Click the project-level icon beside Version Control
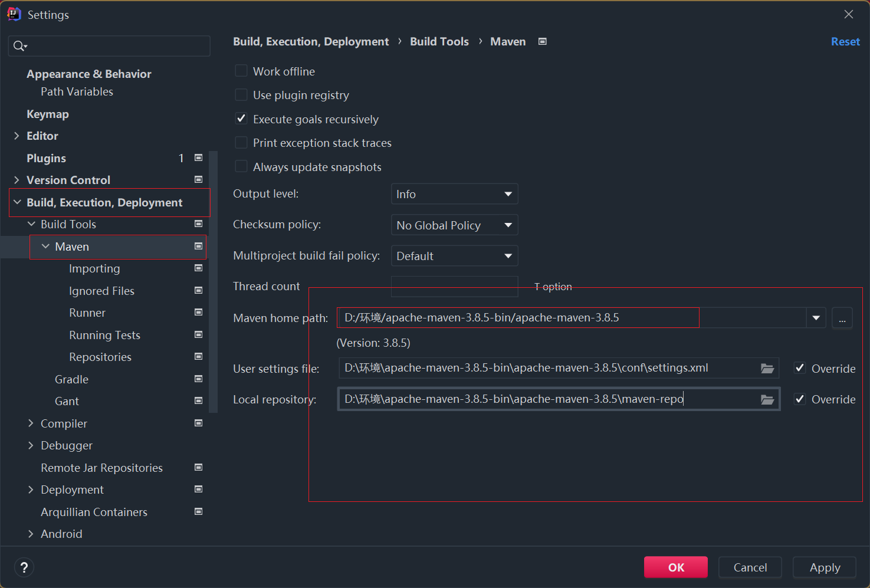This screenshot has width=870, height=588. coord(199,179)
